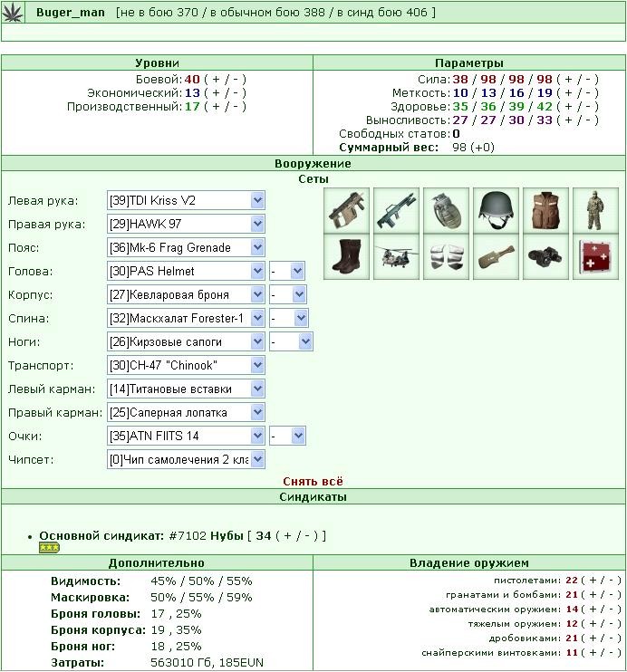
Task: Click the self-healing chip medkit icon
Action: 595,256
